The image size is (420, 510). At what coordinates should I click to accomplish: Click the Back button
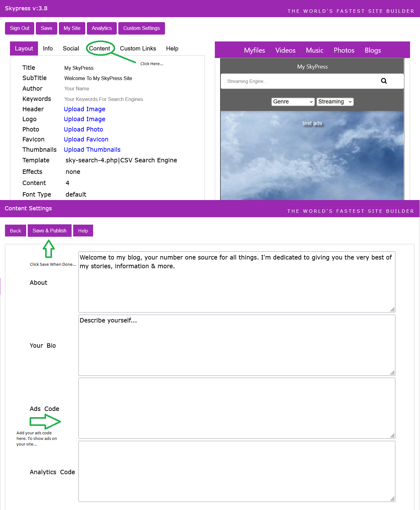click(x=16, y=231)
